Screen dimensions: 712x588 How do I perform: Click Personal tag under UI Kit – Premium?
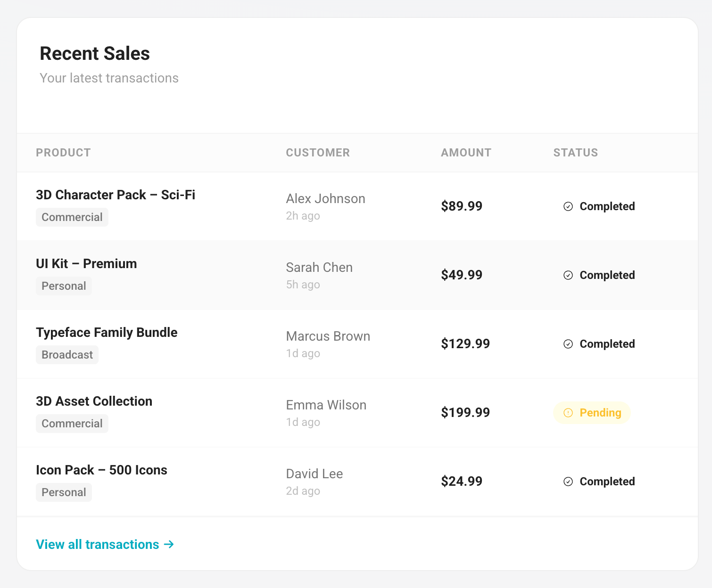(64, 286)
